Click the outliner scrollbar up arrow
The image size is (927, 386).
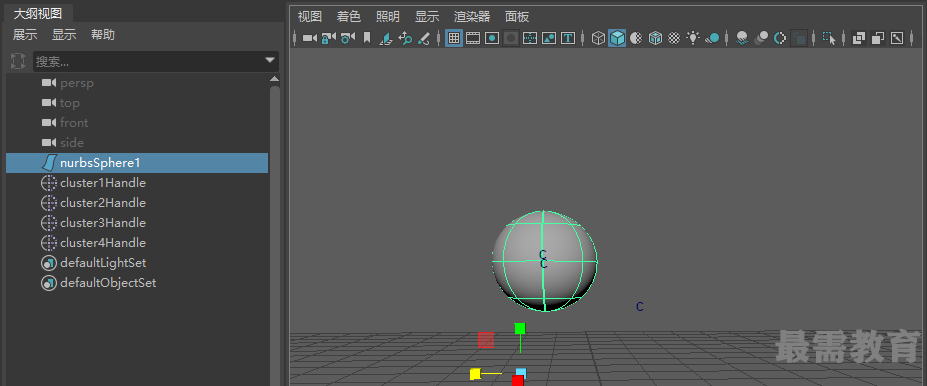point(274,79)
